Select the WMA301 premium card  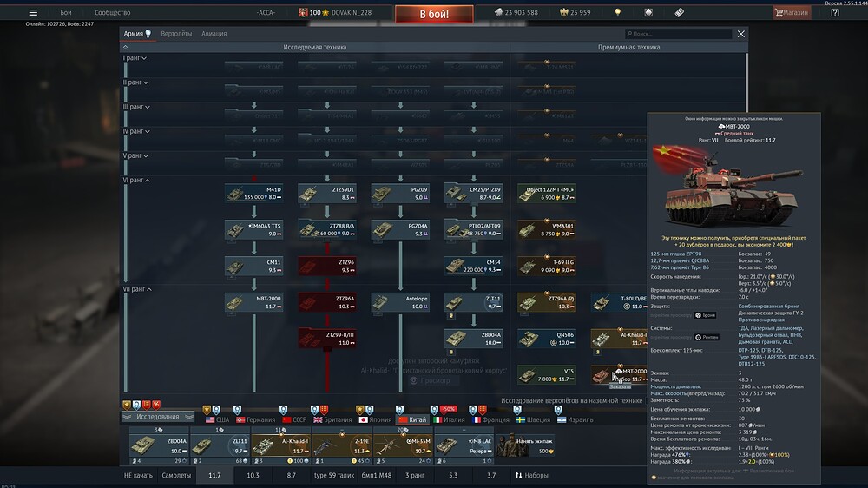[x=546, y=230]
